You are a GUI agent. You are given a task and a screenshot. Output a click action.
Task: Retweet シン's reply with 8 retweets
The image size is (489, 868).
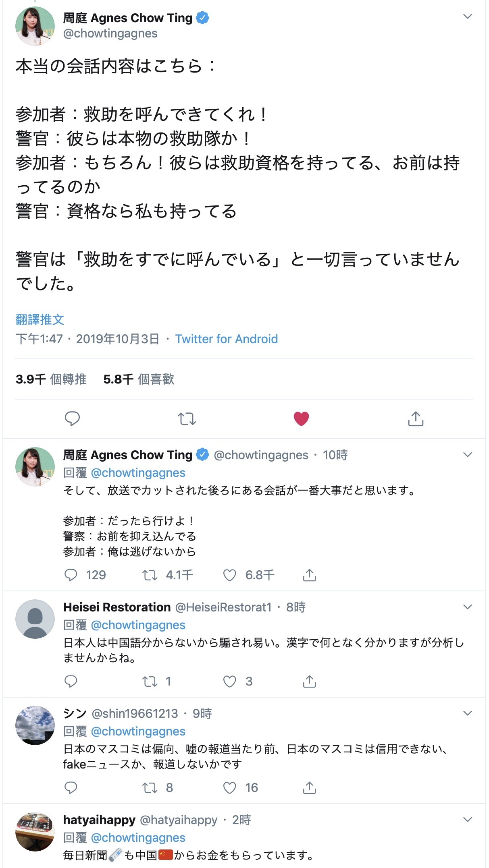150,788
